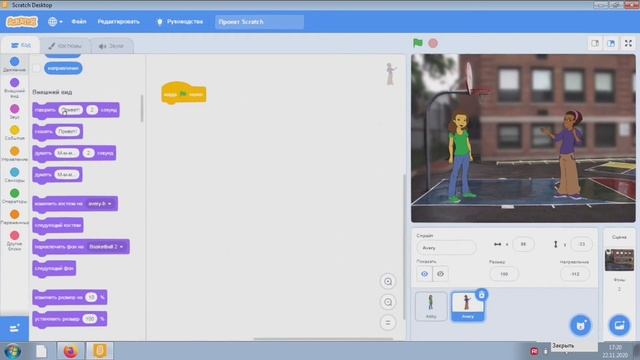
Task: Click the Закрыть tooltip text
Action: (x=563, y=346)
